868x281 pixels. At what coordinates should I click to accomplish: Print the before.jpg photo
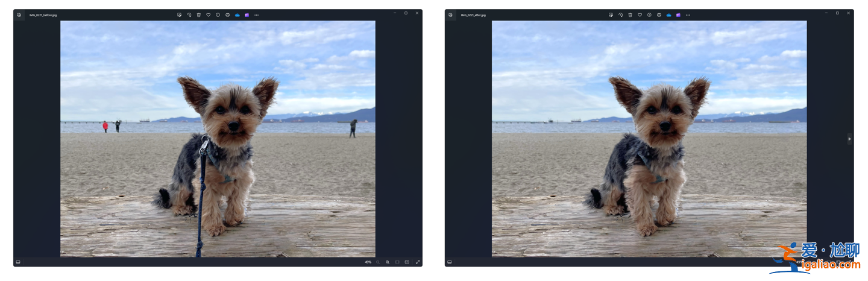pyautogui.click(x=227, y=14)
